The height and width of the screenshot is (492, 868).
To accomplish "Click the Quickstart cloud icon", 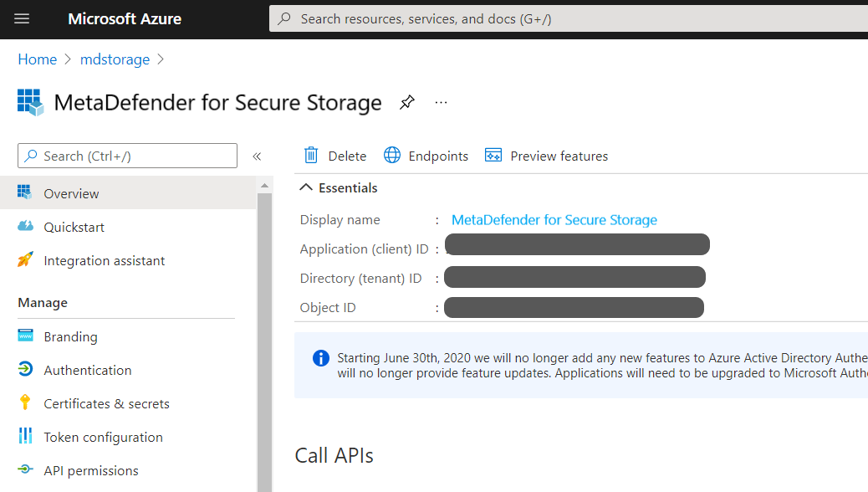I will [x=25, y=226].
